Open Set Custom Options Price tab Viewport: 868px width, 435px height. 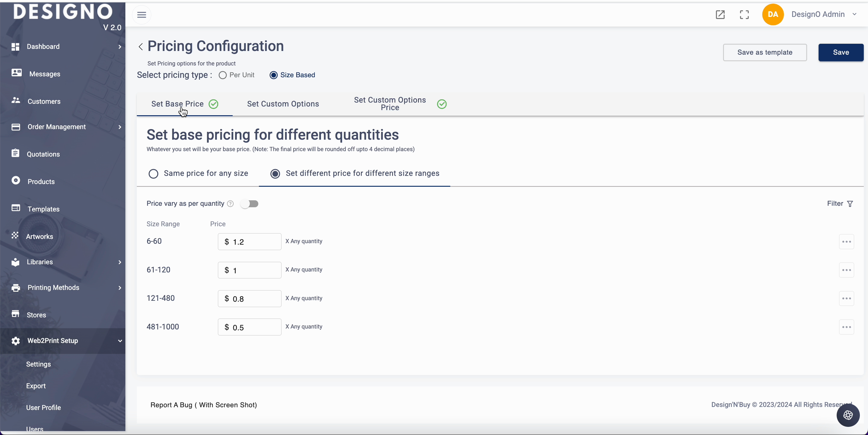pyautogui.click(x=390, y=104)
